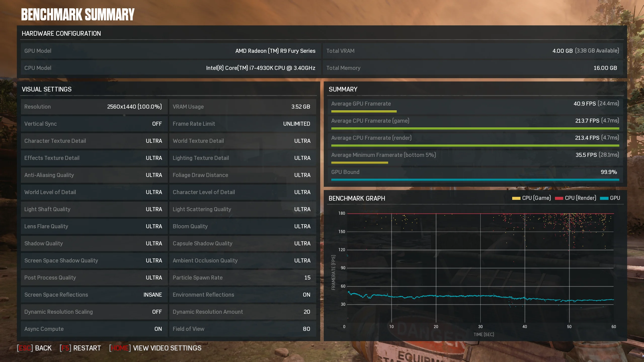
Task: Click the GPU Model AMD Radeon R9 Fury text
Action: [275, 51]
